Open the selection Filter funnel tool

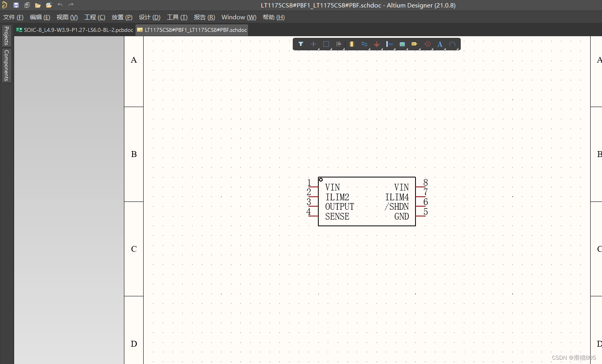click(301, 44)
